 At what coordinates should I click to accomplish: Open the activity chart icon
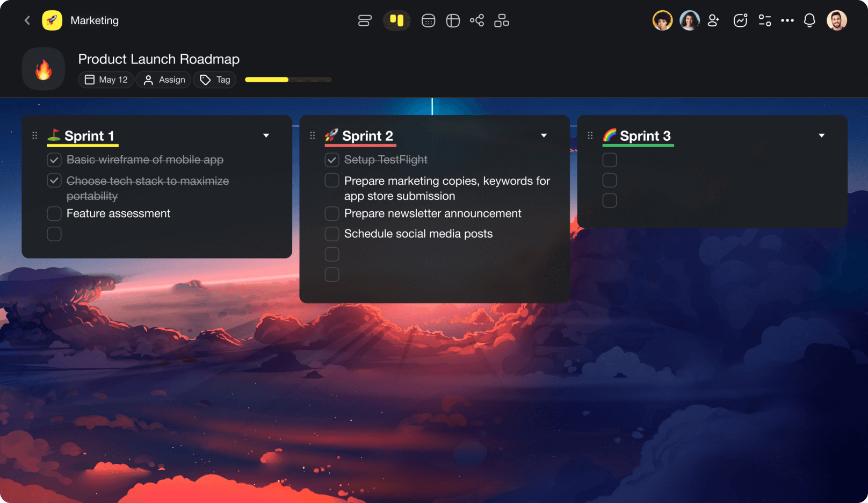[740, 20]
